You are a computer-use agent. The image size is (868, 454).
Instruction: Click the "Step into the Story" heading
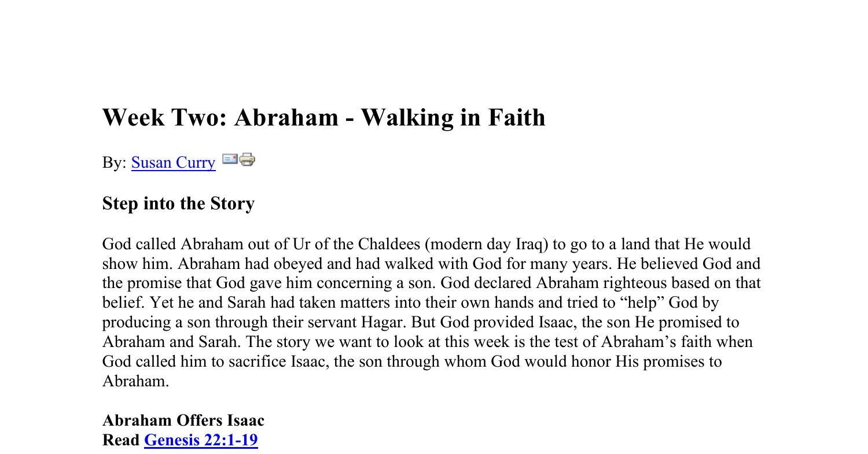[178, 204]
